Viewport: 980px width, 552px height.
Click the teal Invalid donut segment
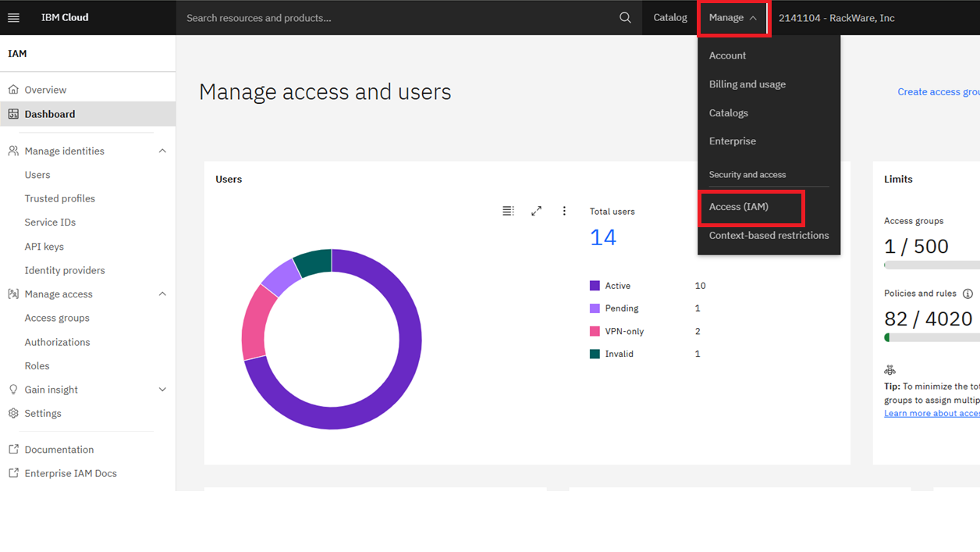click(x=314, y=263)
